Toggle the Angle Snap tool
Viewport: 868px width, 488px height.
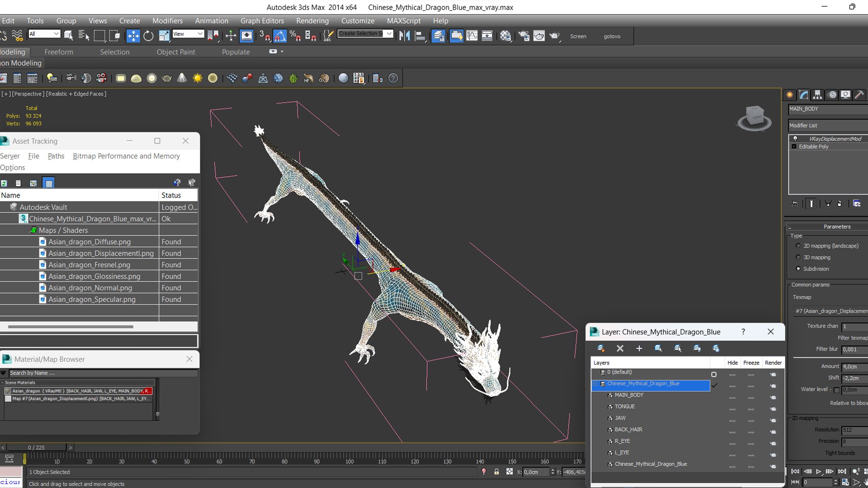(280, 36)
